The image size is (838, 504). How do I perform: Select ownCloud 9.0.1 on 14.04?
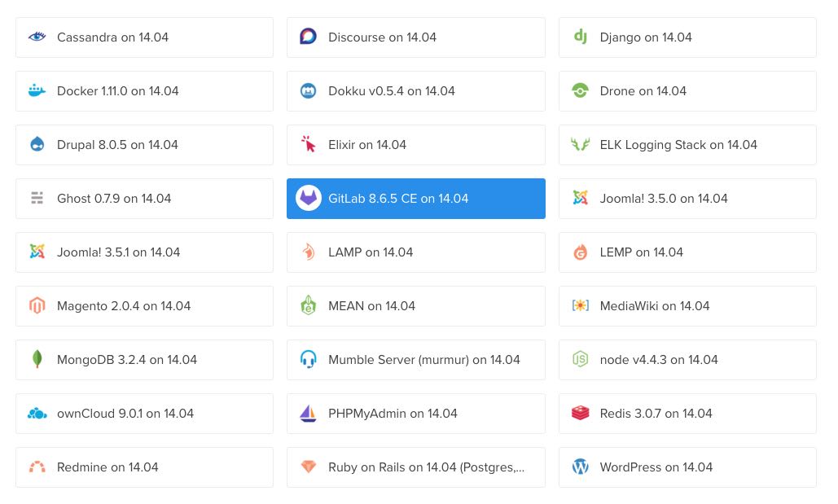pos(144,414)
